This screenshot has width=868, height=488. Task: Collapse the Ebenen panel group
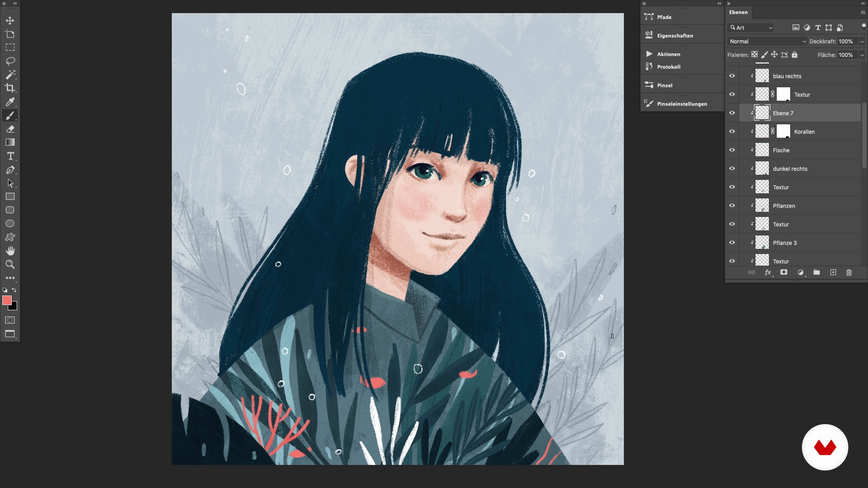(863, 3)
